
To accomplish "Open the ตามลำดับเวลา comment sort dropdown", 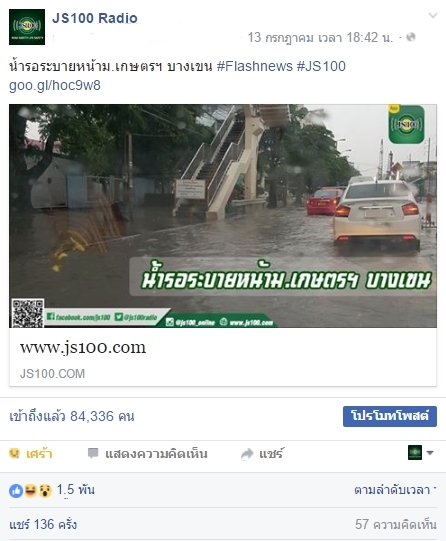I will coord(395,490).
